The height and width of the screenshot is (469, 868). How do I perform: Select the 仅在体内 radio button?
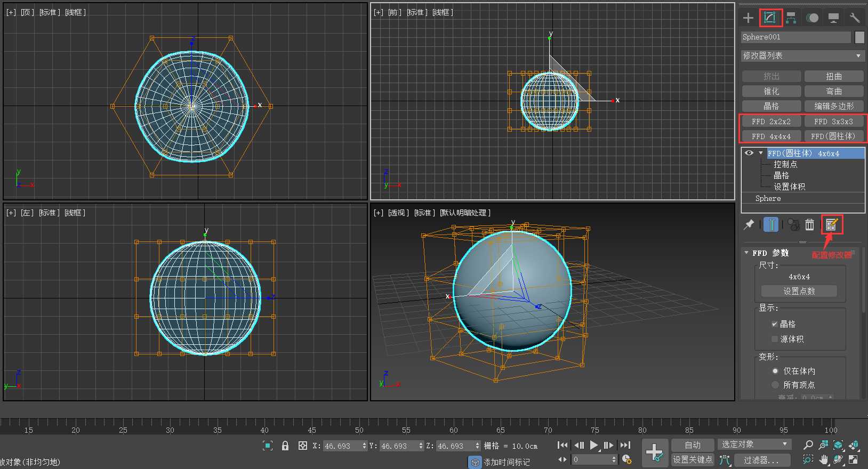click(x=775, y=371)
